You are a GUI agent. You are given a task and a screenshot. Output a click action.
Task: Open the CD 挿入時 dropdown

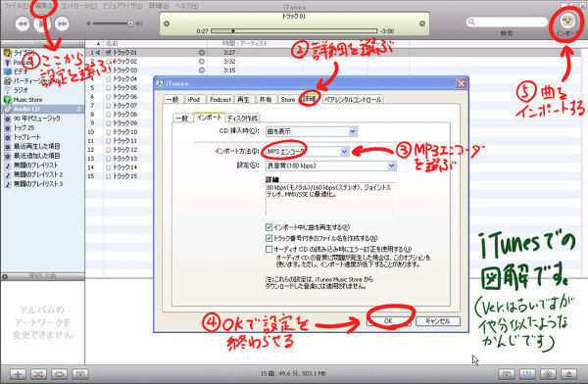[x=312, y=131]
